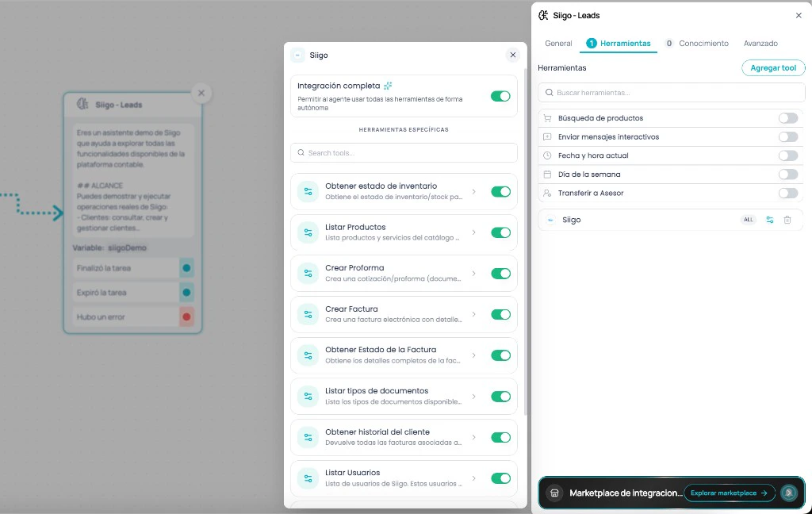The width and height of the screenshot is (812, 514).
Task: Expand Obtener estado de inventario chevron
Action: pyautogui.click(x=474, y=192)
